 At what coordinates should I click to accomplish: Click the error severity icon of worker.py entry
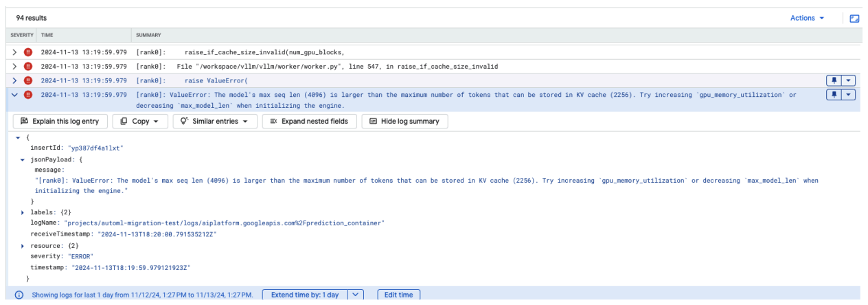[x=28, y=67]
